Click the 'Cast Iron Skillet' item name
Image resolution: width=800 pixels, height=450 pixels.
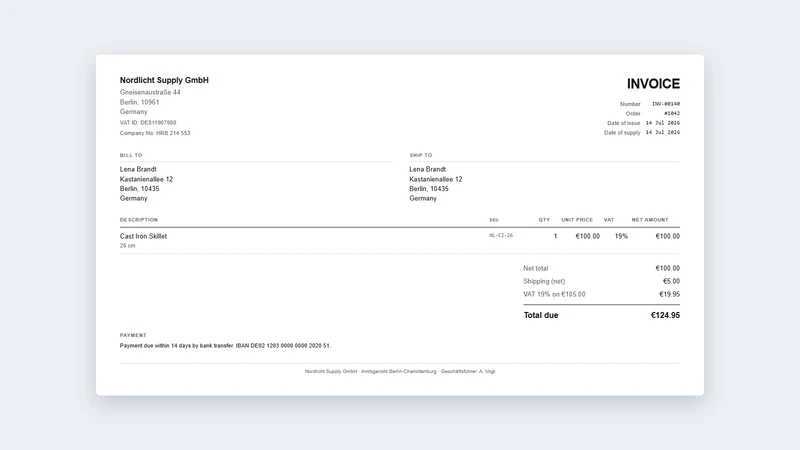click(x=143, y=236)
